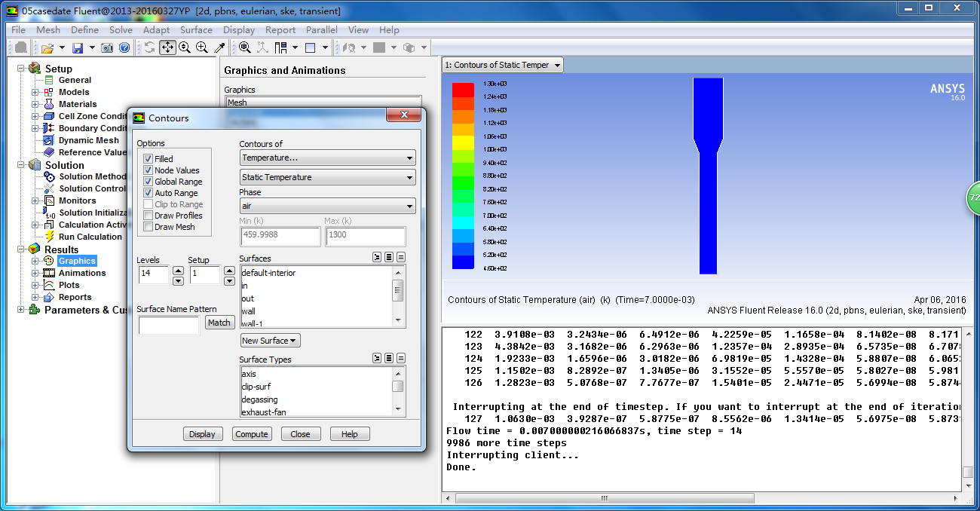The image size is (980, 511).
Task: Select the translate view (pan) tool
Action: 167,47
